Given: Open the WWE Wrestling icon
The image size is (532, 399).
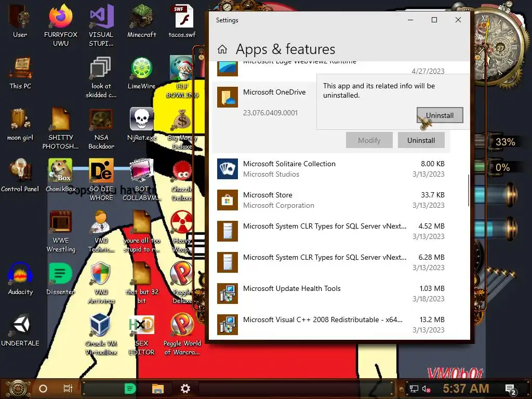Looking at the screenshot, I should pyautogui.click(x=60, y=232).
